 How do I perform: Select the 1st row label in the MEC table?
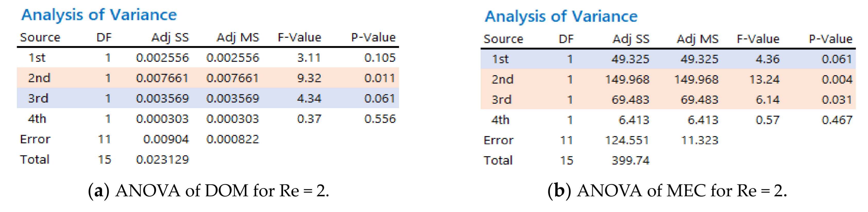point(500,59)
